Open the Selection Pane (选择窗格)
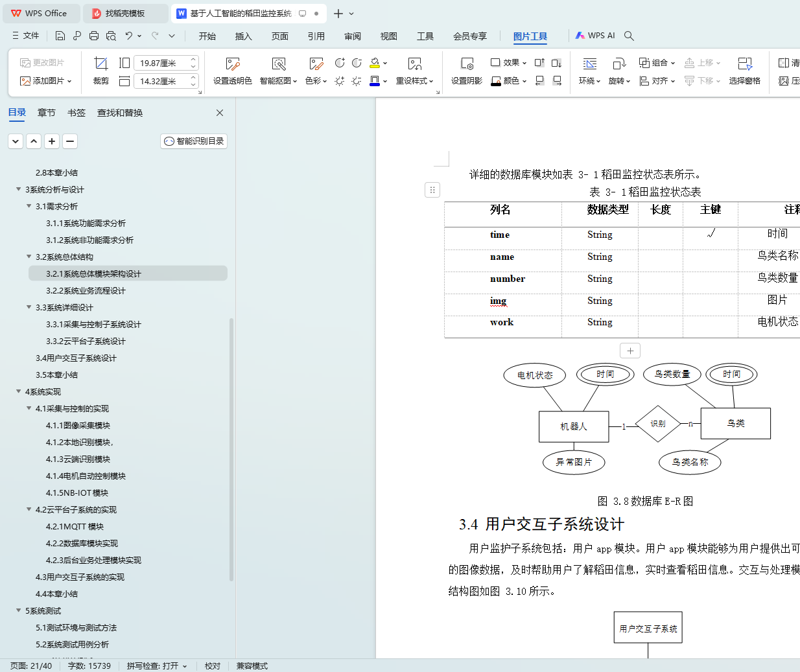 [744, 71]
